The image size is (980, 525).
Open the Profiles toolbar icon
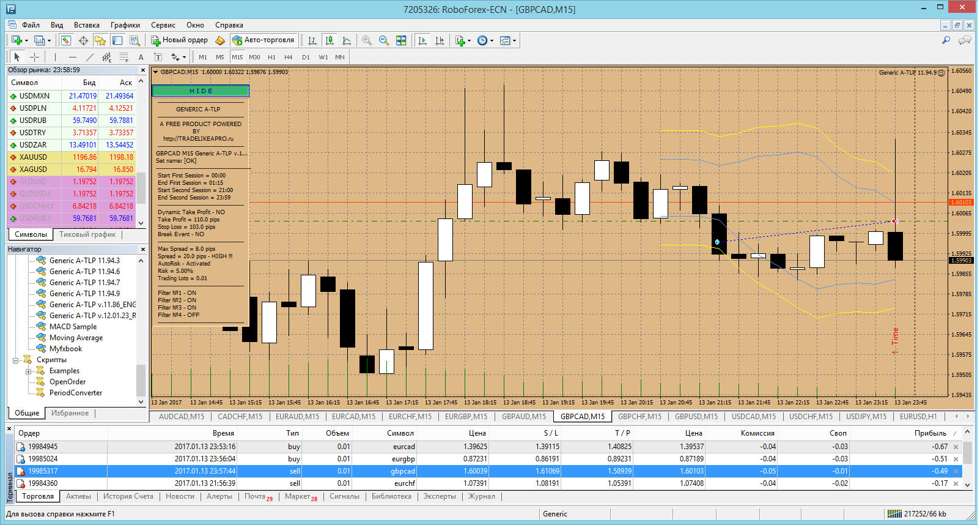[40, 40]
